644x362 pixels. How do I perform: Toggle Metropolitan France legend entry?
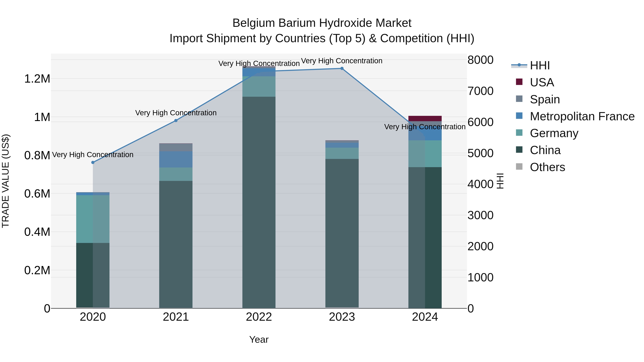575,116
